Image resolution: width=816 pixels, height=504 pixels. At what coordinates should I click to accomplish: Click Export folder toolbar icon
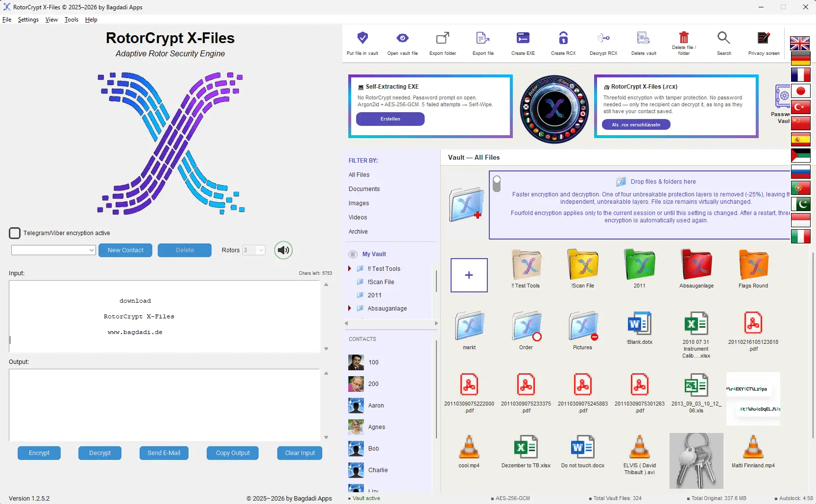click(x=443, y=38)
